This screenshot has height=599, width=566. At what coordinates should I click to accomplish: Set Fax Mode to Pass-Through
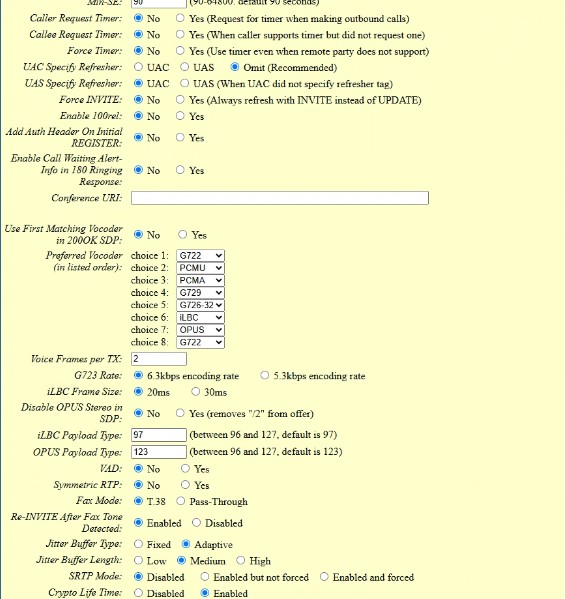180,500
